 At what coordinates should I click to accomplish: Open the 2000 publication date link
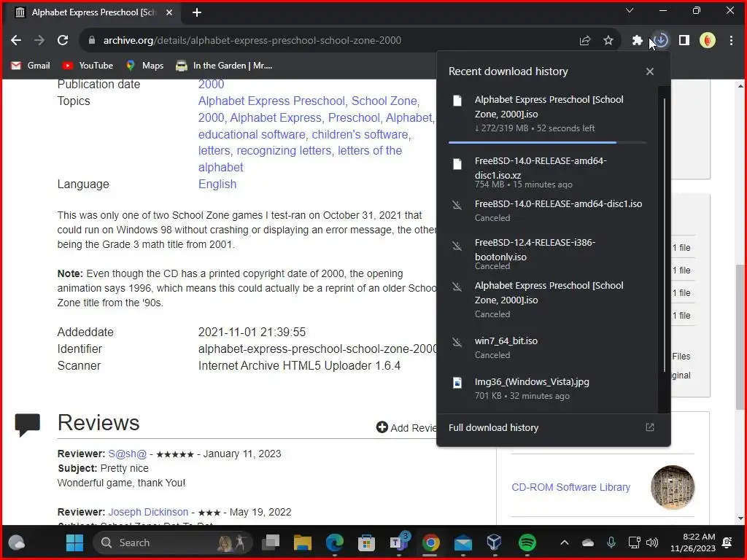pos(211,85)
